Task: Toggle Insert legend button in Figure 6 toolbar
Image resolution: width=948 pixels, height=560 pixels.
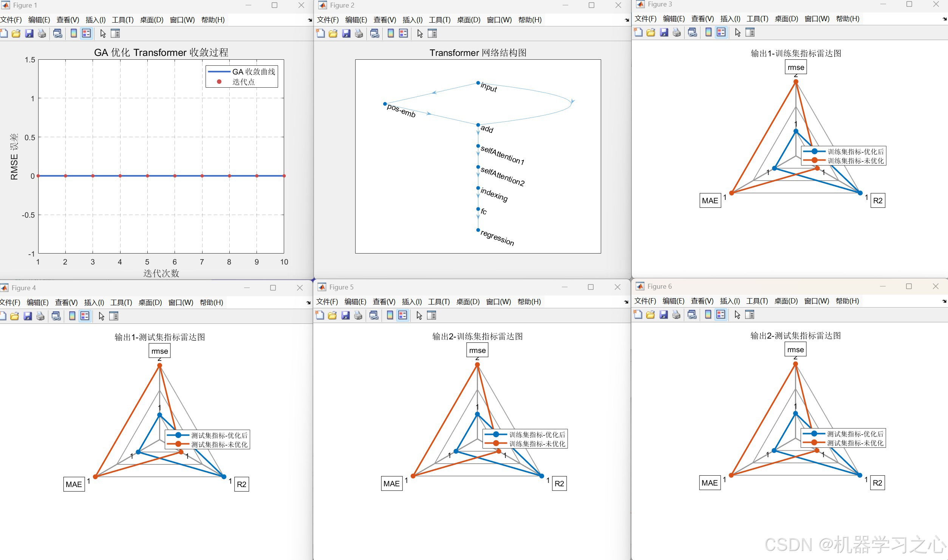Action: [x=721, y=315]
